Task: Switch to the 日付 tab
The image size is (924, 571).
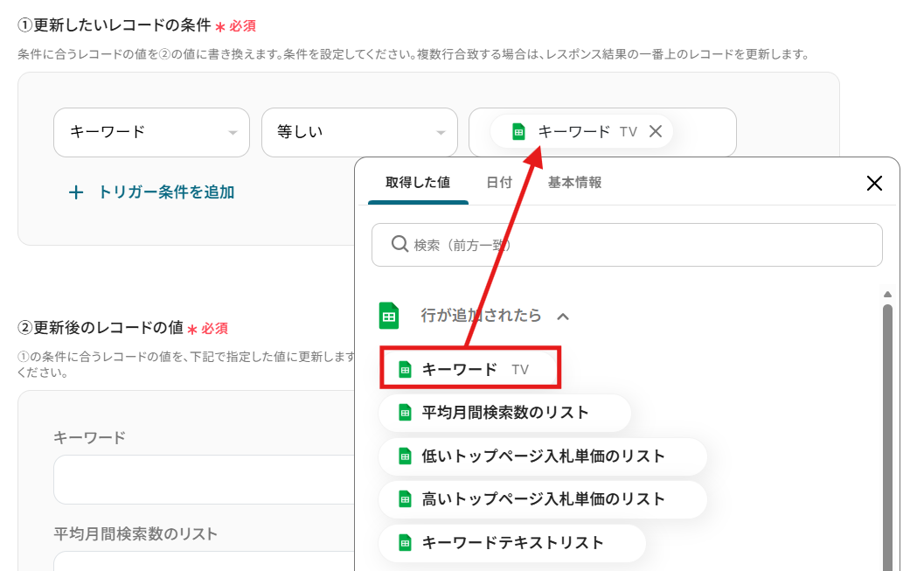Action: (499, 183)
